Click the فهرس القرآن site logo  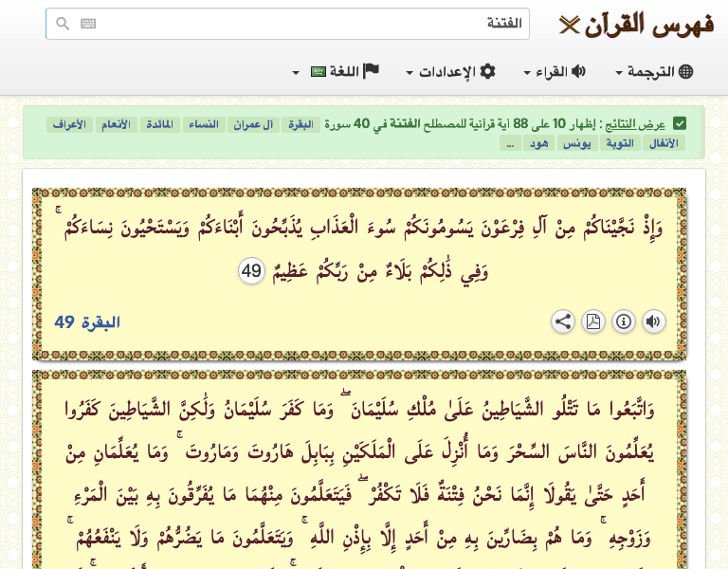636,24
